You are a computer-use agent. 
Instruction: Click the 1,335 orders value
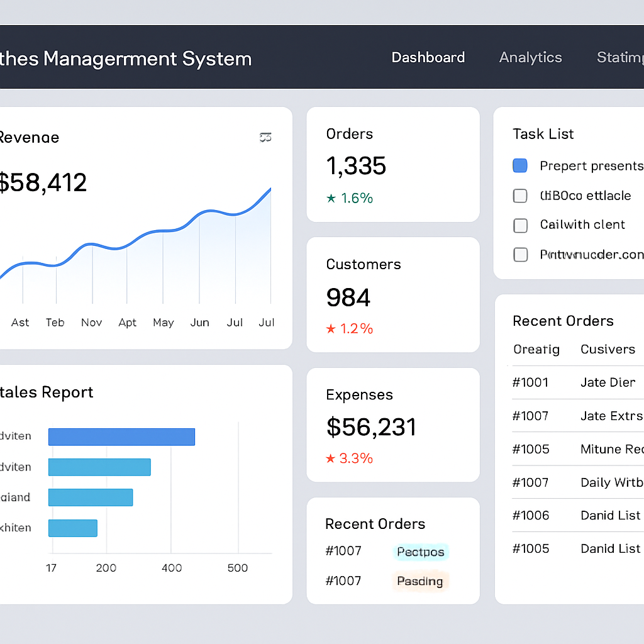pos(356,166)
